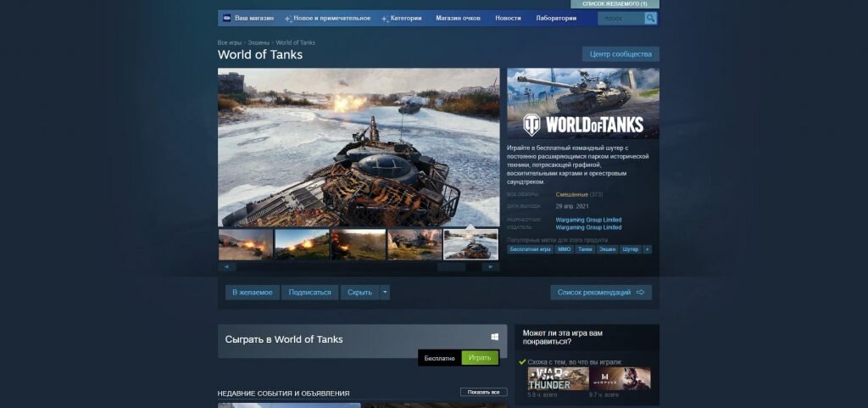Click the Сыграть в World of Tanks heading
The width and height of the screenshot is (868, 408).
tap(284, 339)
